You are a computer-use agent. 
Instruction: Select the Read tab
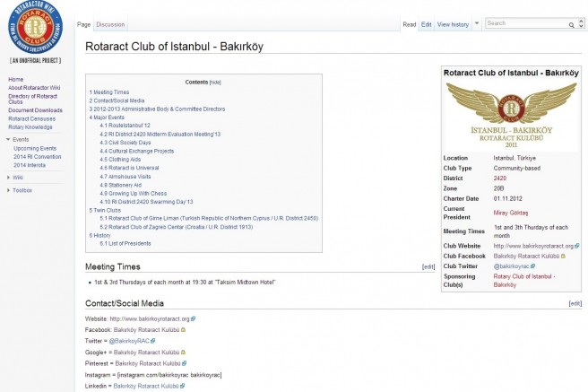409,24
